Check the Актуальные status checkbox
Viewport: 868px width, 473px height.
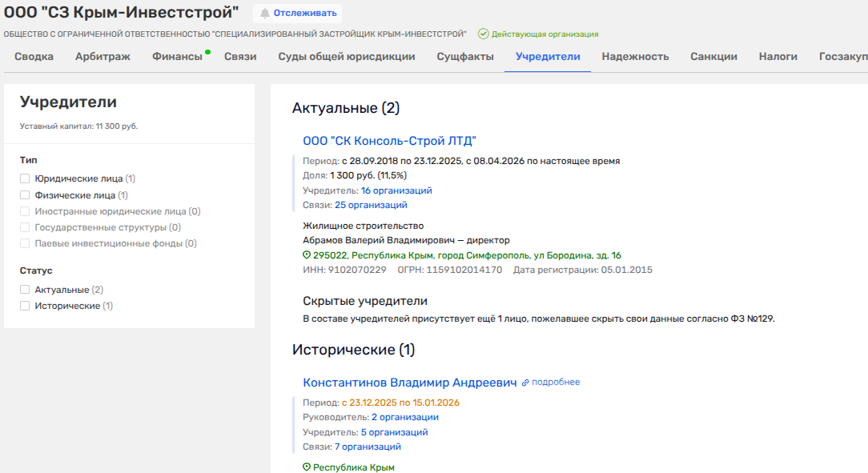tap(25, 290)
